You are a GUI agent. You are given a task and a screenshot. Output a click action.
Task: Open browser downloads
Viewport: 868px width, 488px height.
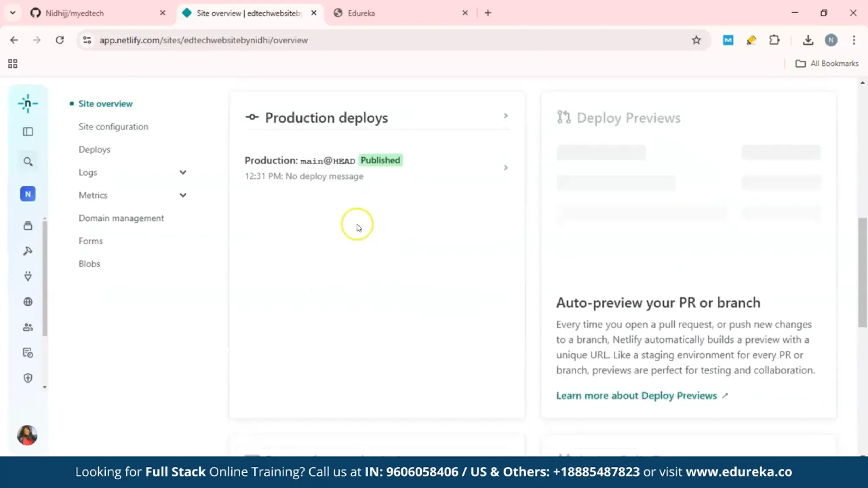pos(808,40)
